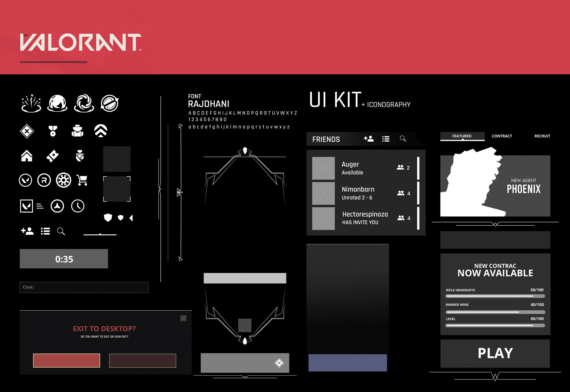This screenshot has height=392, width=570.
Task: Click the add-friend icon next to FRIENDS
Action: [x=368, y=139]
